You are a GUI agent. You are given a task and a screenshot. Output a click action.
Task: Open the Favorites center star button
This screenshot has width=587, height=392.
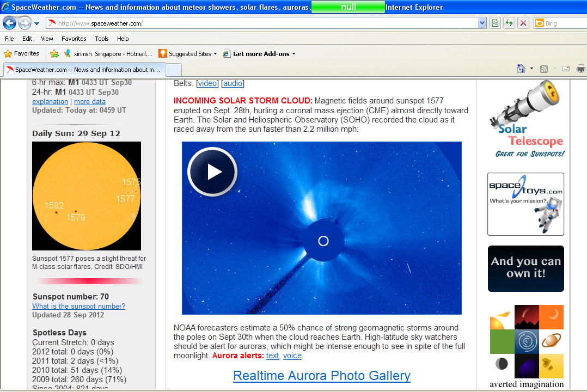(21, 53)
